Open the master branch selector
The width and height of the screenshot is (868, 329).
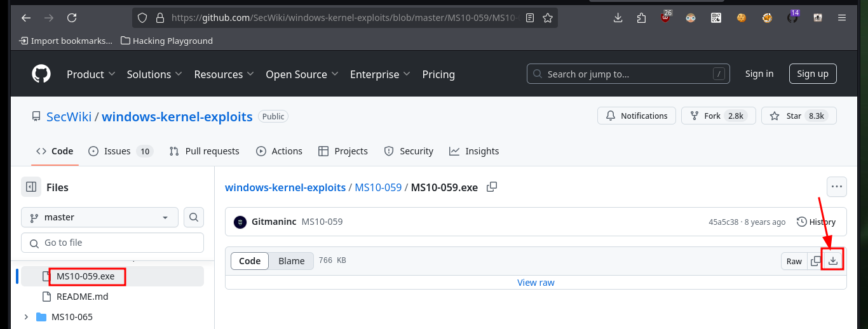[100, 217]
